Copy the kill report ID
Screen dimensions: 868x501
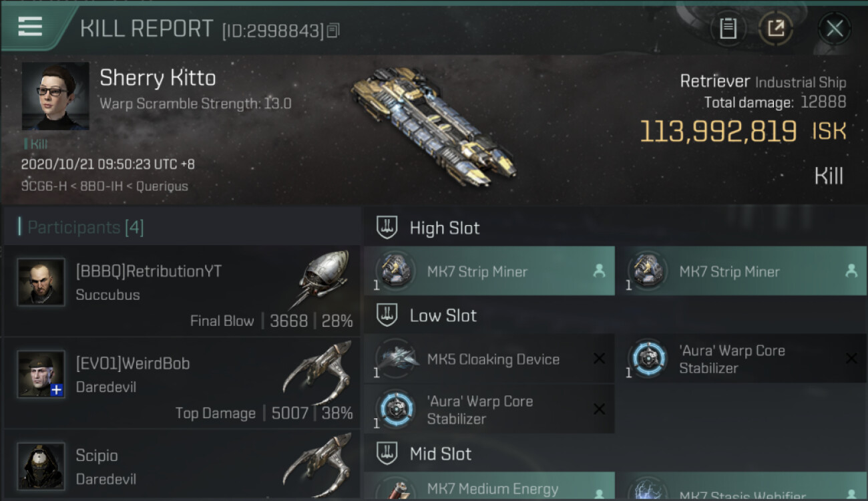tap(333, 30)
